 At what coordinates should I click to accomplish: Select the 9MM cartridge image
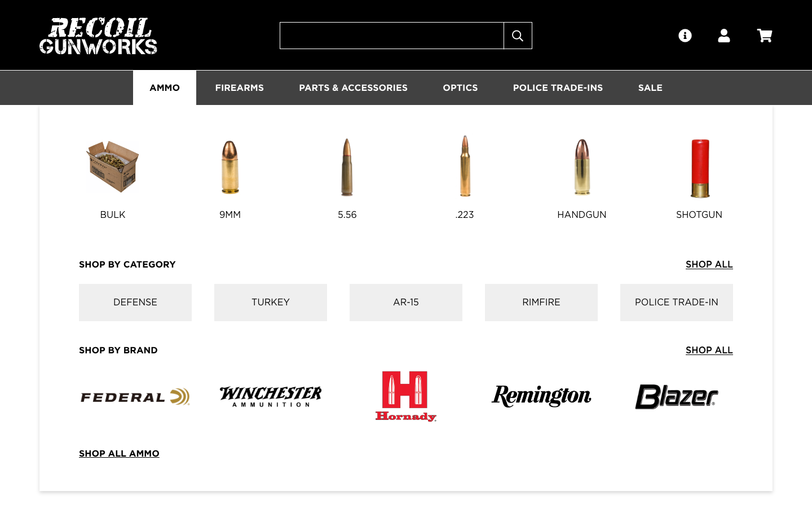[x=230, y=167]
